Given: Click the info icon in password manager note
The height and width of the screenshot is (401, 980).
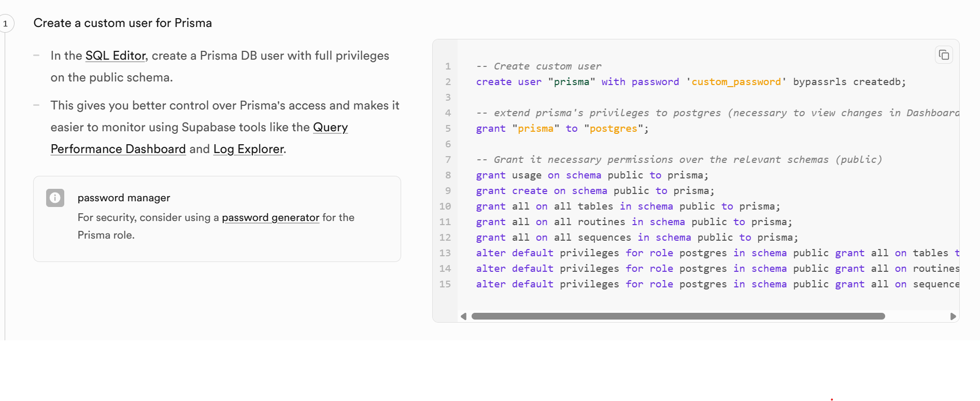Looking at the screenshot, I should coord(55,198).
